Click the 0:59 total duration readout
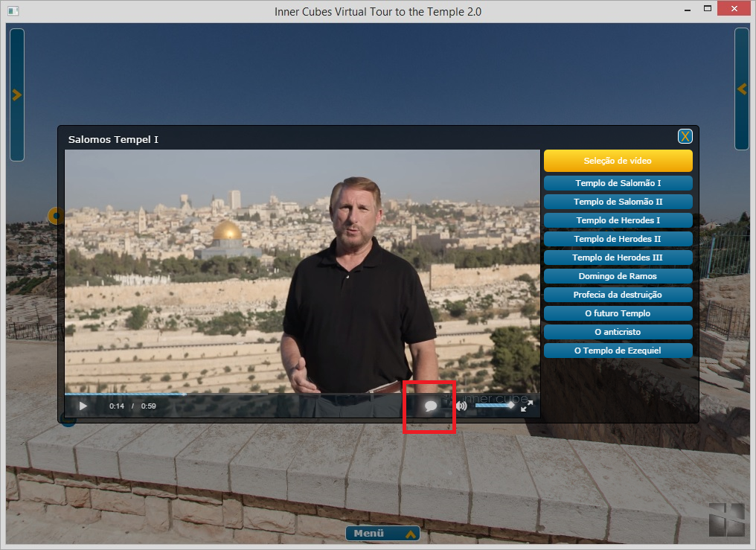 coord(149,406)
